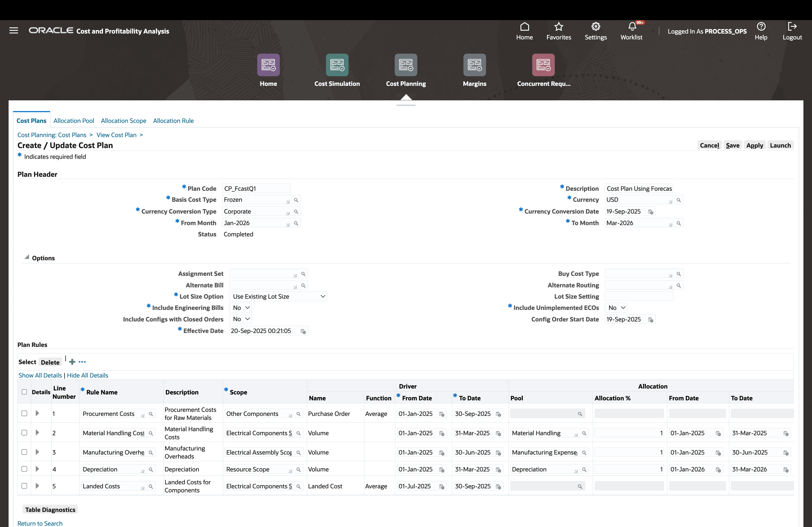Open the Lot Size Option dropdown
Screen dimensions: 812x527
[x=278, y=296]
